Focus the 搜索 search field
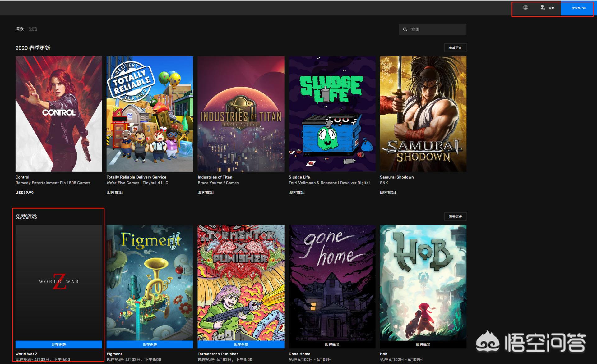This screenshot has width=597, height=364. coord(433,29)
